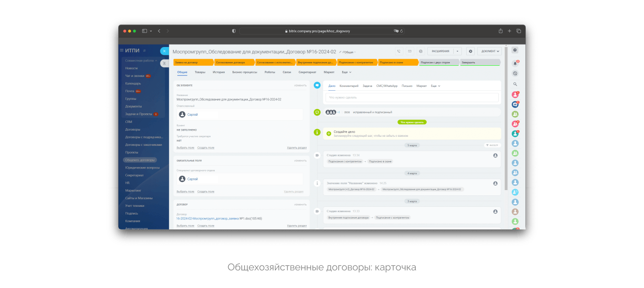Screen dimensions: 644x288
Task: Click the user avatar in the 13:34 stage entry
Action: point(495,156)
